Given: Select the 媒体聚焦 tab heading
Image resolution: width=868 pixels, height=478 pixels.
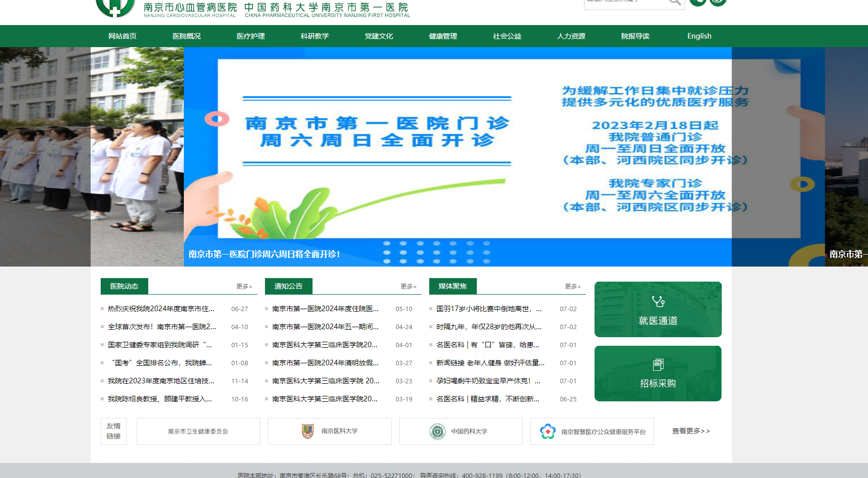Looking at the screenshot, I should point(453,286).
